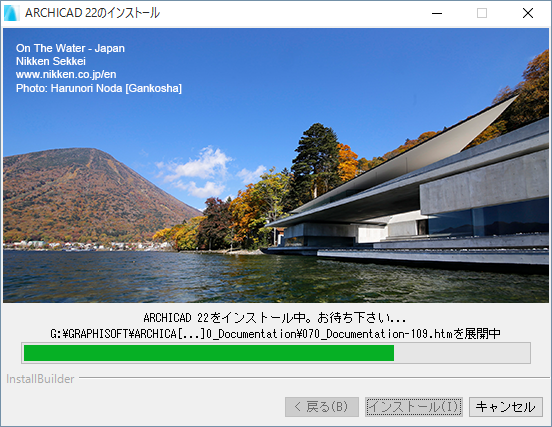Click the lakeside building splash photo
The image size is (552, 427).
pyautogui.click(x=276, y=165)
